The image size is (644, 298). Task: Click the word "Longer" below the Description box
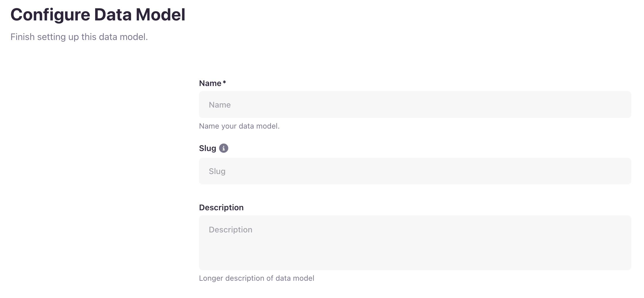[x=211, y=278]
